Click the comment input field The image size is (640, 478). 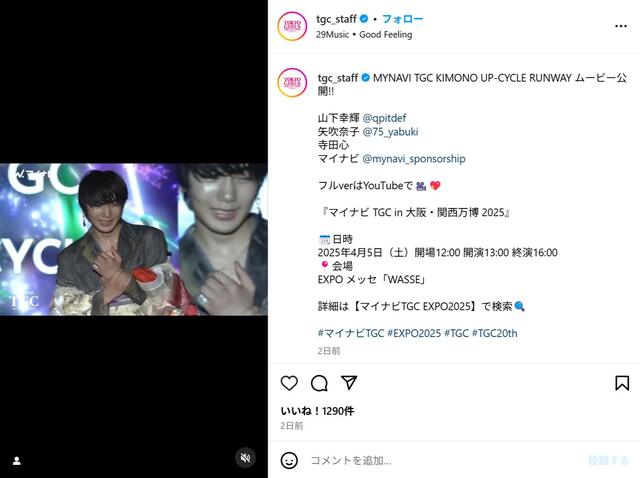pyautogui.click(x=445, y=460)
